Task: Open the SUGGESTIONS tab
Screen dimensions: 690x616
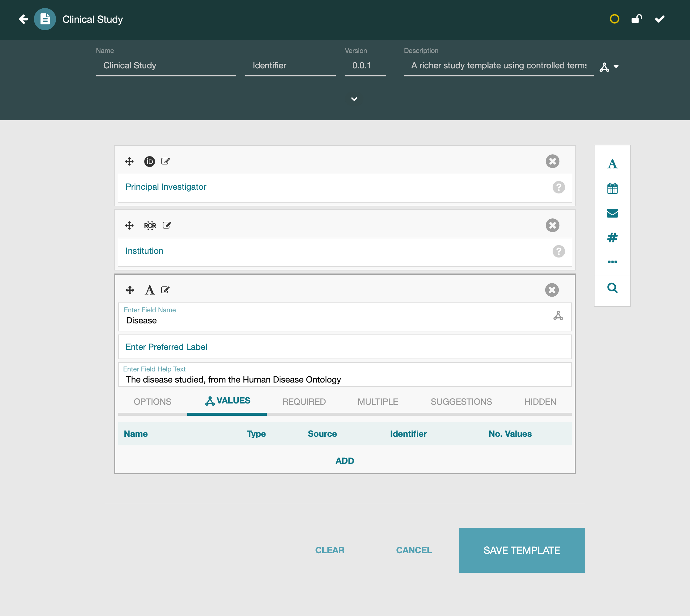Action: (x=461, y=402)
